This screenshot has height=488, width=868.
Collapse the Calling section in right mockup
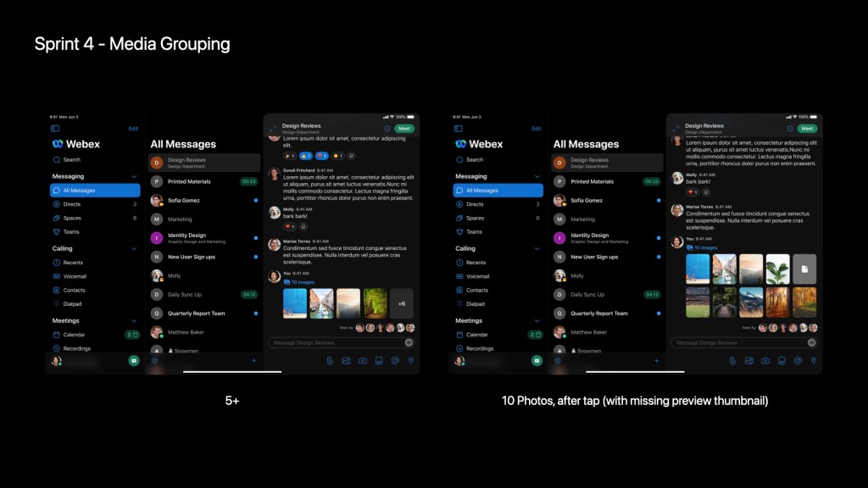click(537, 248)
